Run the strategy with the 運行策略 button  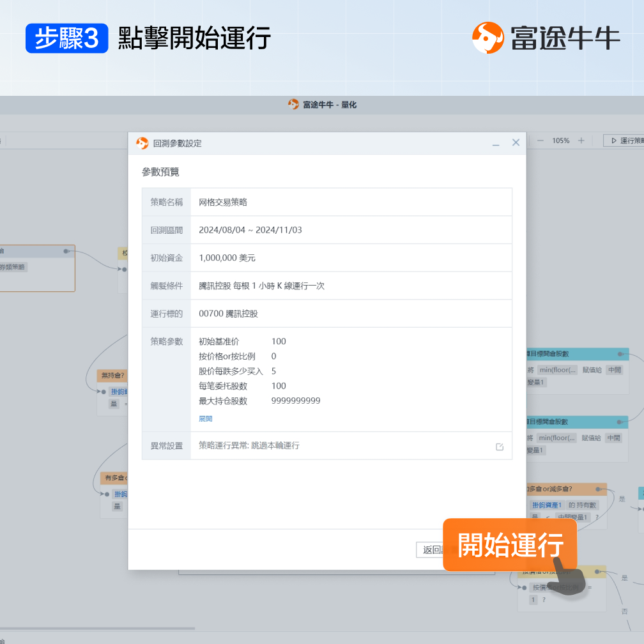point(629,141)
